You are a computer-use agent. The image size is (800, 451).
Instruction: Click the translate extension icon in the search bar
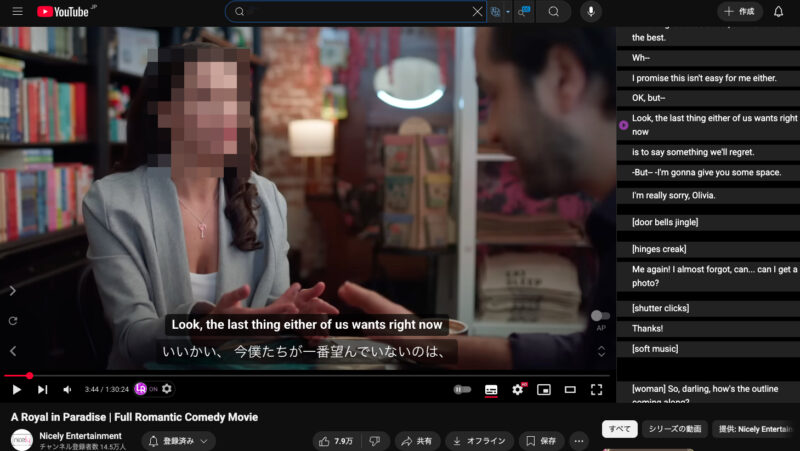tap(495, 11)
